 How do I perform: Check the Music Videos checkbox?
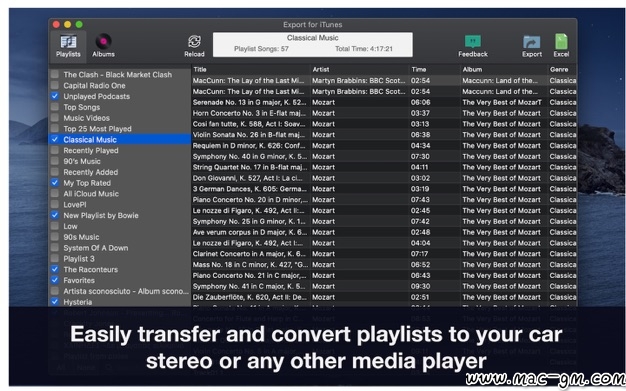click(x=55, y=117)
